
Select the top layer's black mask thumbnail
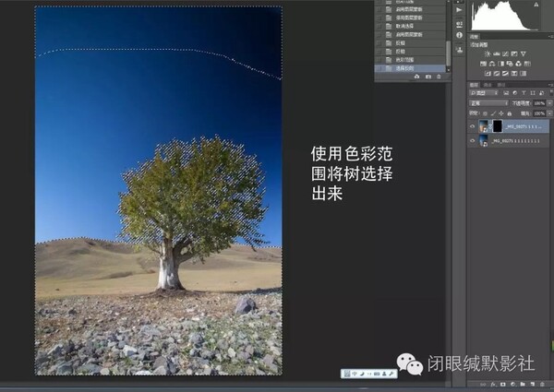pyautogui.click(x=498, y=126)
